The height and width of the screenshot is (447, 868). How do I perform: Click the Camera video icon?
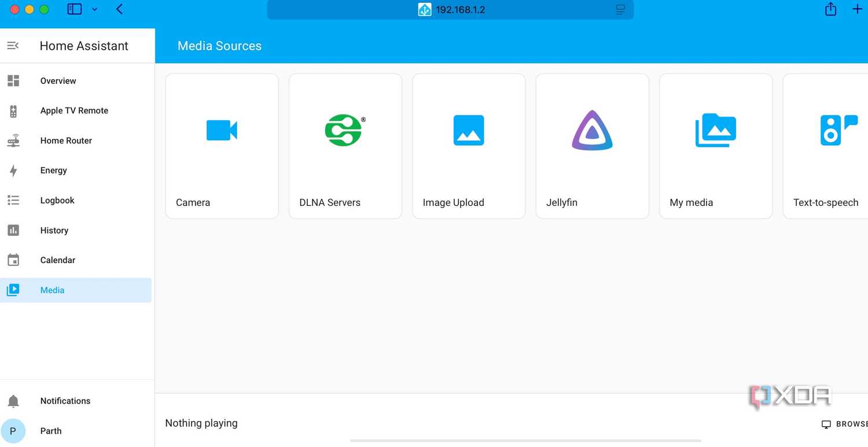point(222,130)
